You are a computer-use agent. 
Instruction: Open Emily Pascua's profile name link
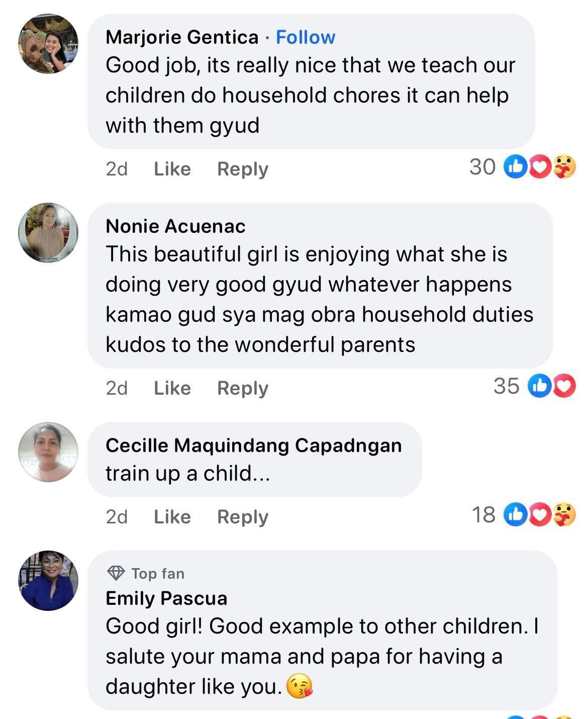pyautogui.click(x=166, y=598)
